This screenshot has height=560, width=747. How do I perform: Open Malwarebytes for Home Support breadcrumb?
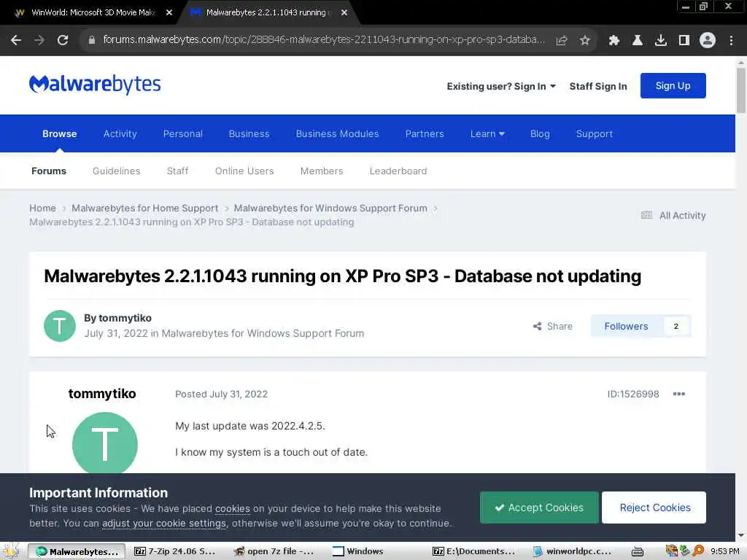click(145, 208)
